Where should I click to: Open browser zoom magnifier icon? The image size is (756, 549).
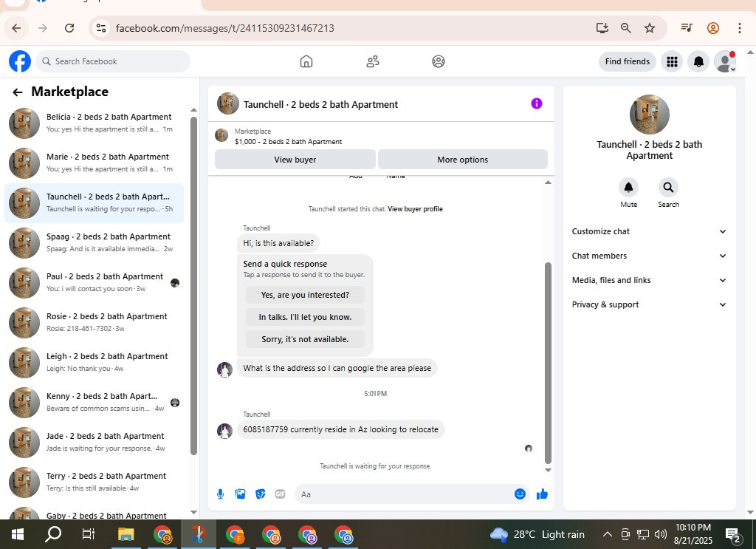[626, 28]
